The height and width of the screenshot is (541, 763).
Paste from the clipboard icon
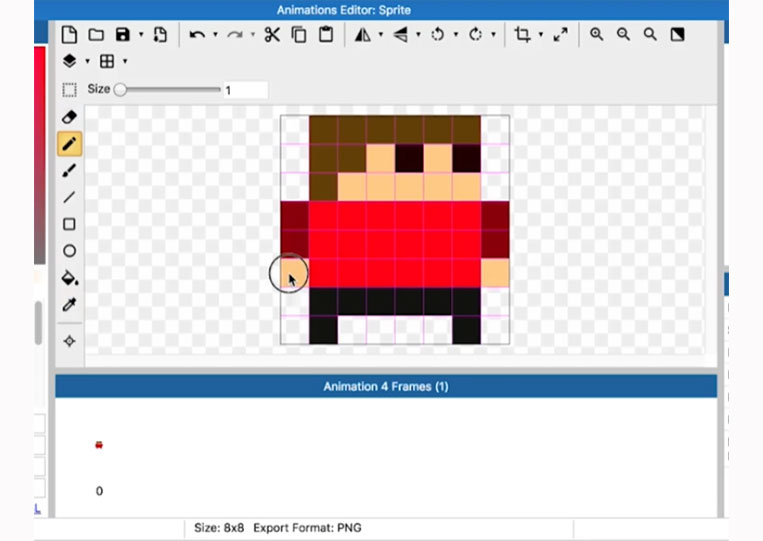tap(326, 35)
